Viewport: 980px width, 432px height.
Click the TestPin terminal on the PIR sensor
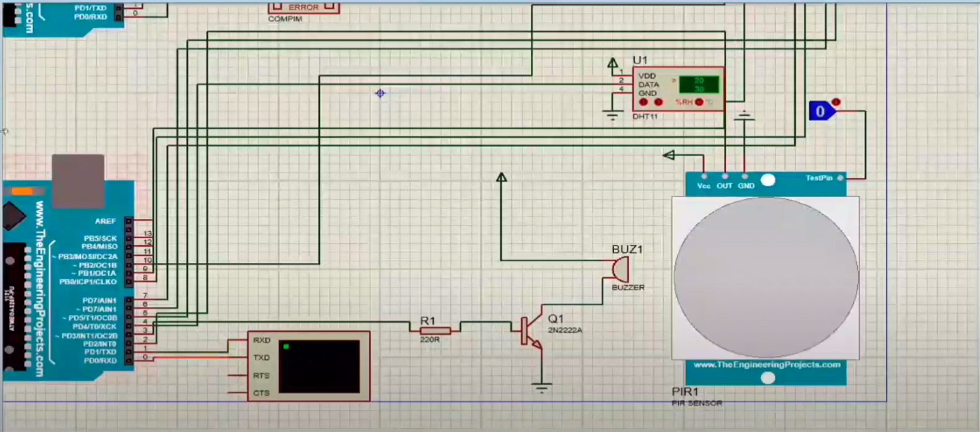(840, 178)
